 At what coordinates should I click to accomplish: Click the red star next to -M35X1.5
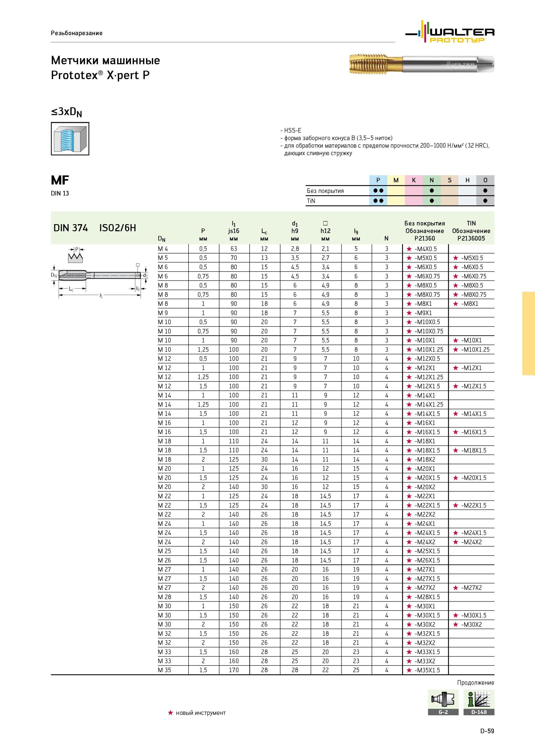[x=409, y=670]
